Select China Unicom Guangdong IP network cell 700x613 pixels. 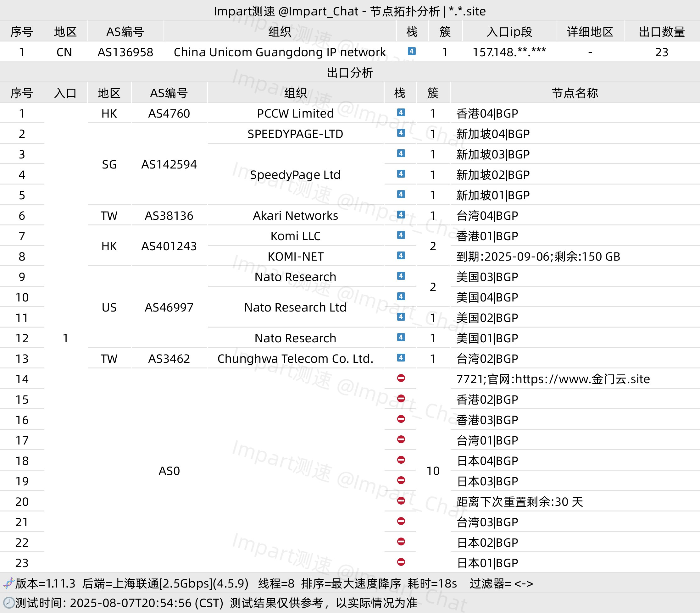[280, 52]
